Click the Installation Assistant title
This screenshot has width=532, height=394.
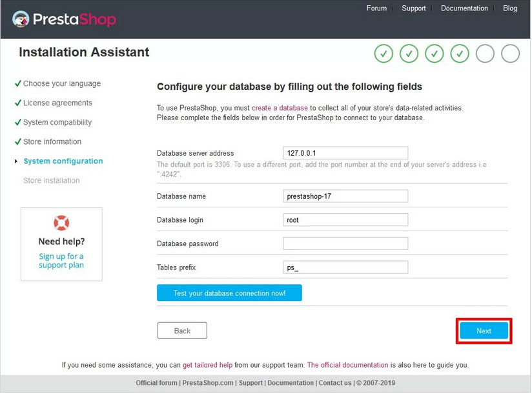84,52
